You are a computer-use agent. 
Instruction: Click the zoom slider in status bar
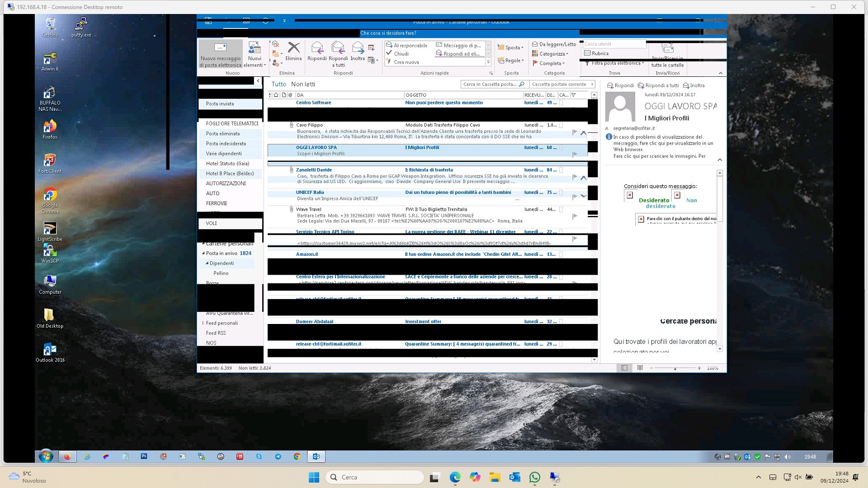click(x=675, y=368)
